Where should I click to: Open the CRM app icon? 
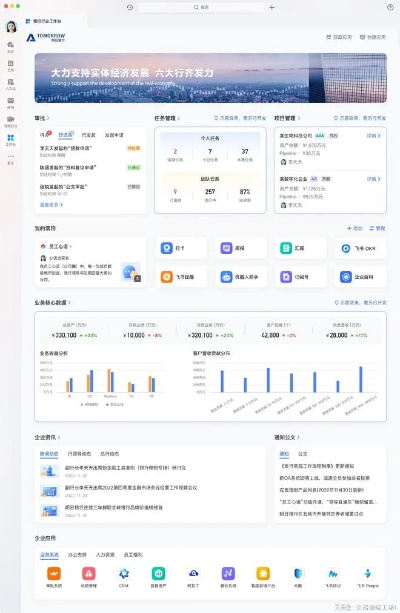[124, 574]
